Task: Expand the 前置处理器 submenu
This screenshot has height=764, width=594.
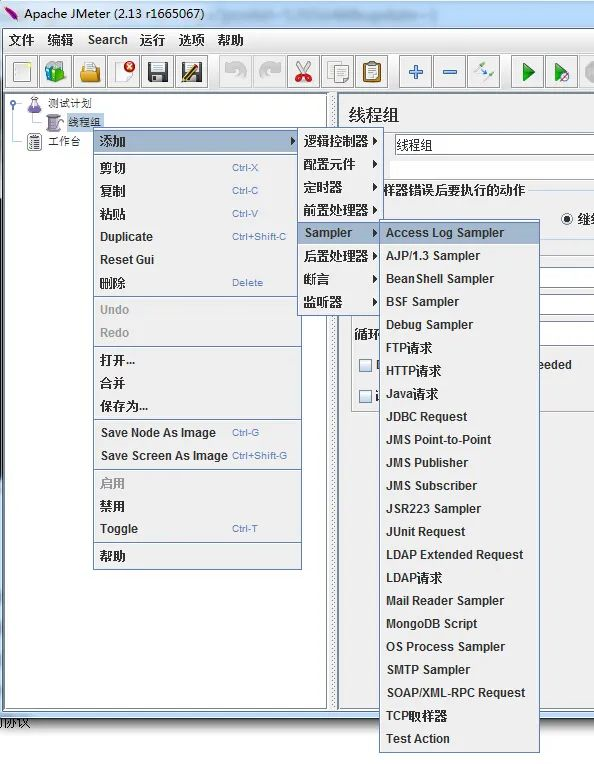Action: [x=340, y=210]
